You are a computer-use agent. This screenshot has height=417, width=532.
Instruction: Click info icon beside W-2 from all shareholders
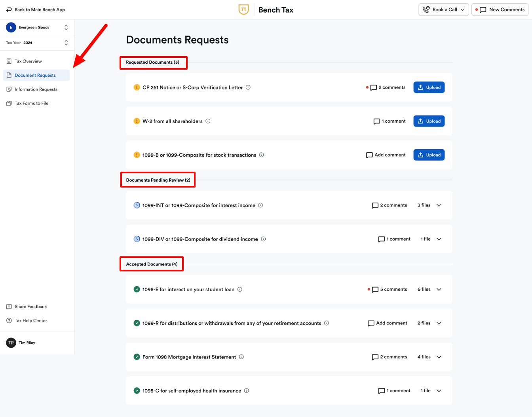208,121
